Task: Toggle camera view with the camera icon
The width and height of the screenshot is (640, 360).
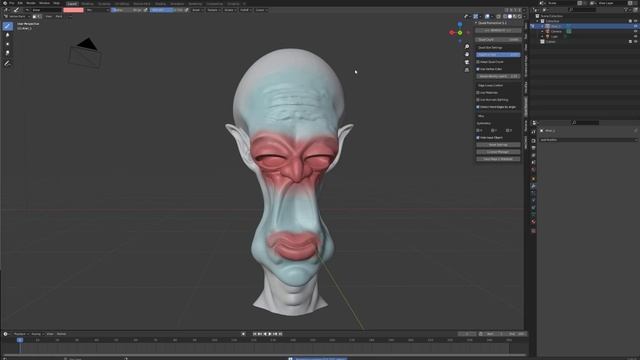Action: click(x=467, y=62)
